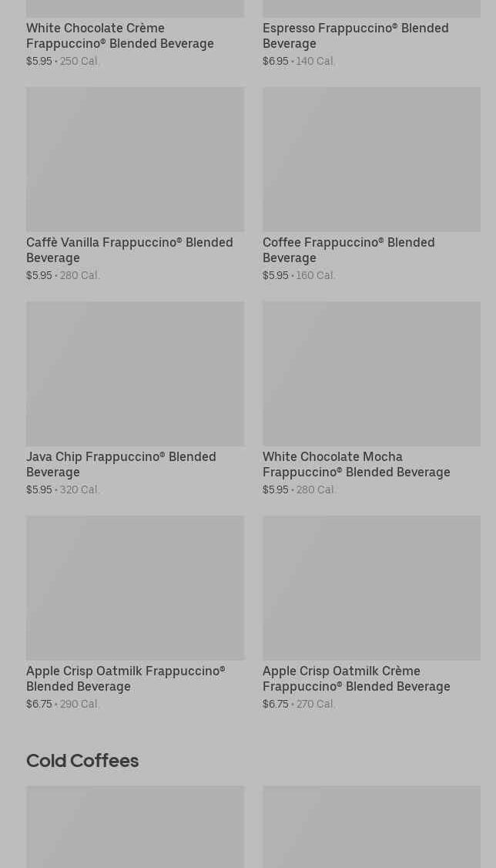Click the $6.95 · 140 Cal. price line

299,61
